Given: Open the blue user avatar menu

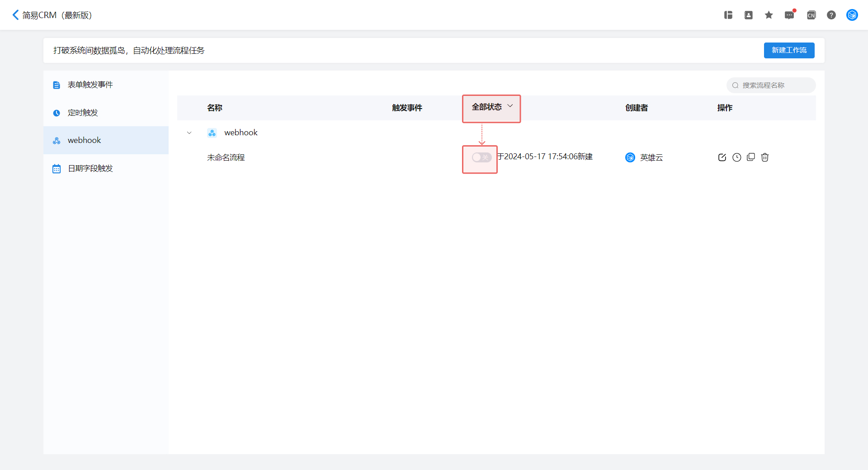Looking at the screenshot, I should click(x=852, y=15).
